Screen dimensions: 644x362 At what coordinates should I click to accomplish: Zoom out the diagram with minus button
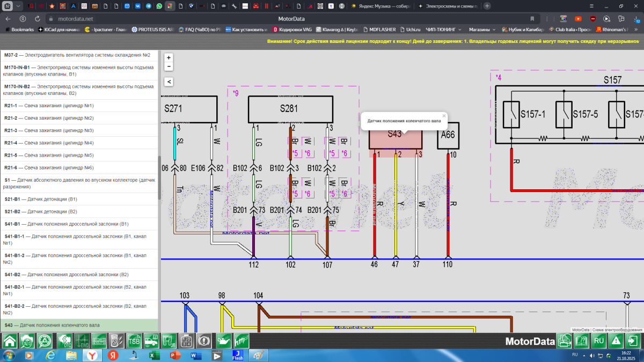[x=169, y=67]
